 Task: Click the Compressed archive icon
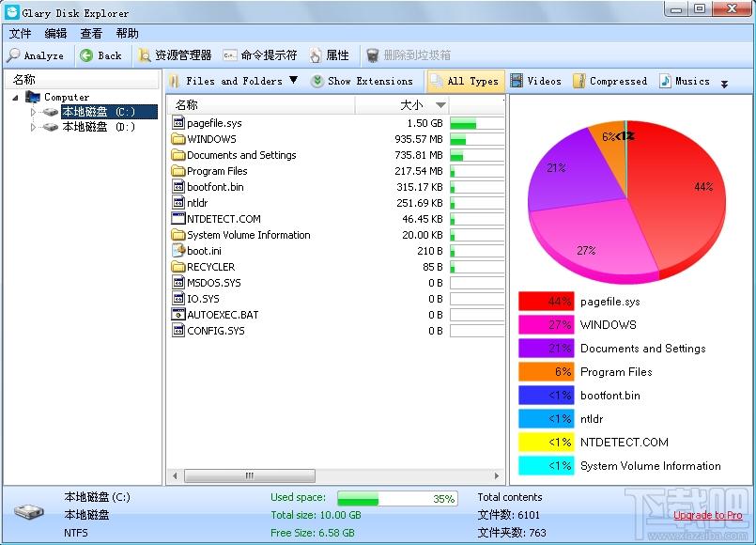[x=579, y=81]
